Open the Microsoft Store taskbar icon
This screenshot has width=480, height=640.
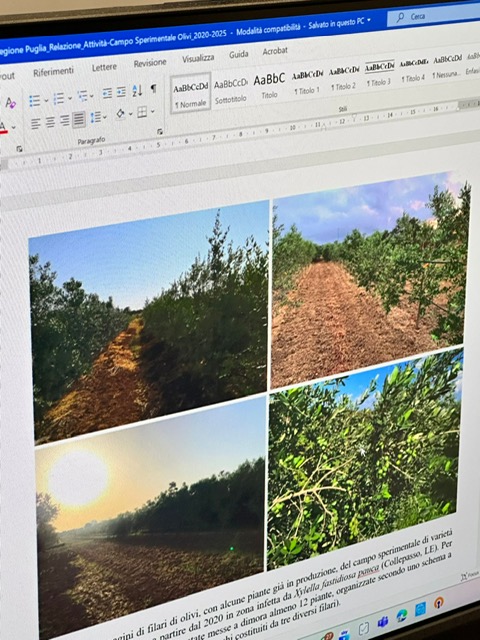tap(420, 609)
